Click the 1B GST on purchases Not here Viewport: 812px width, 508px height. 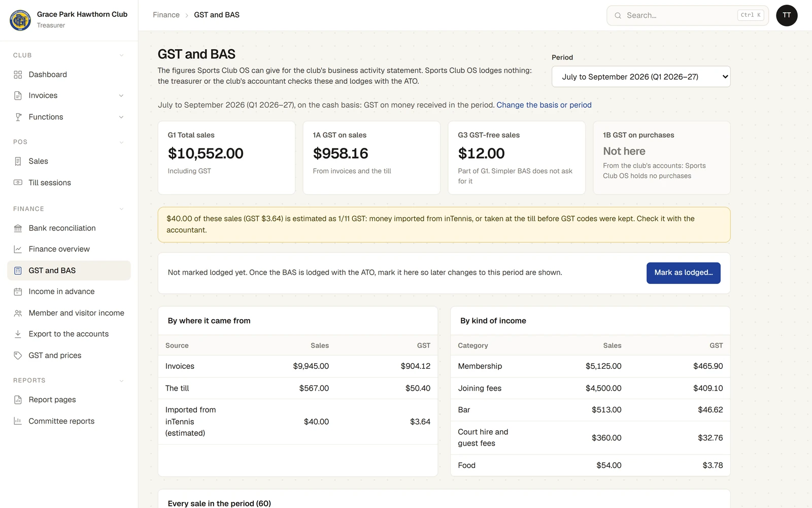[x=624, y=151]
